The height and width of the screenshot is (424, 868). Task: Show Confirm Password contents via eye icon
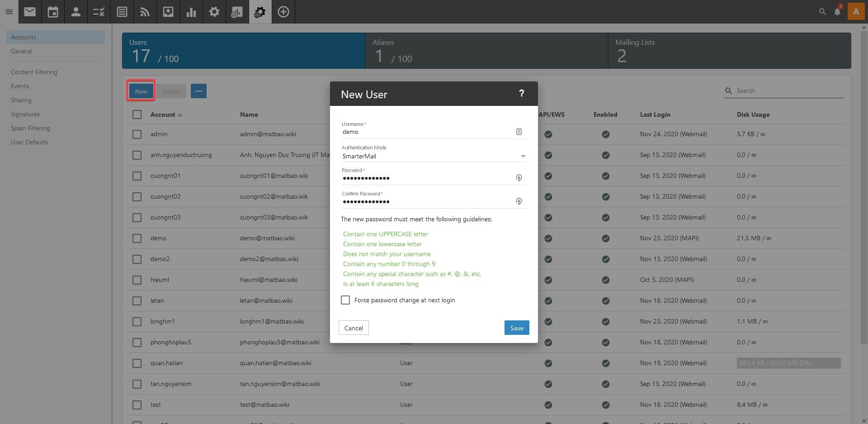519,201
